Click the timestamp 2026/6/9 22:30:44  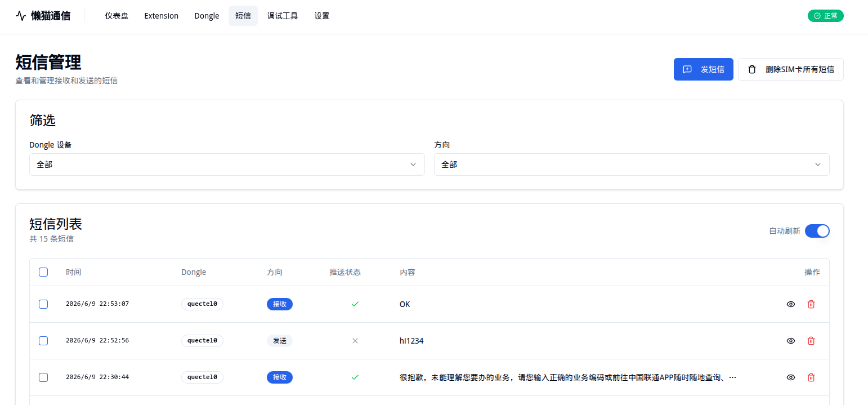[x=97, y=377]
